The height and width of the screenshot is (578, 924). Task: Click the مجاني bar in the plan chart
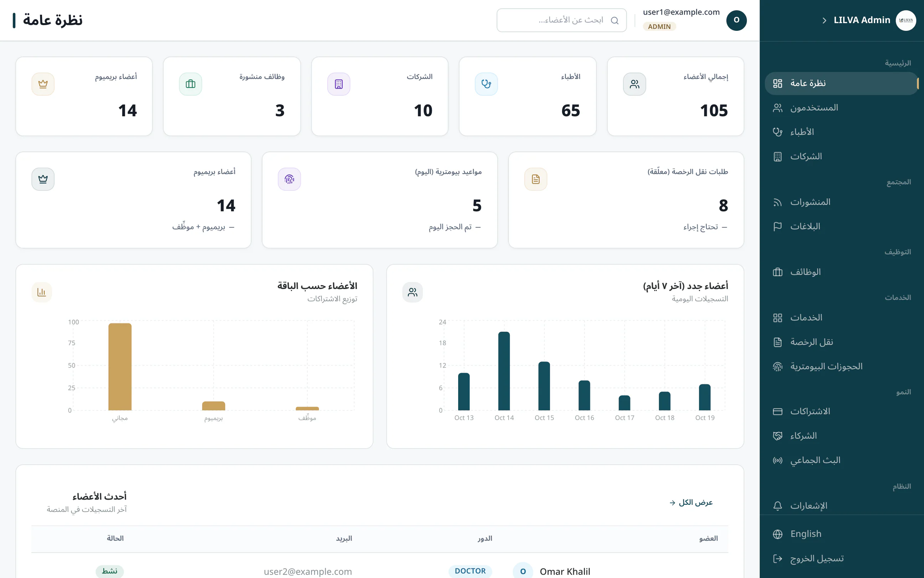point(120,367)
